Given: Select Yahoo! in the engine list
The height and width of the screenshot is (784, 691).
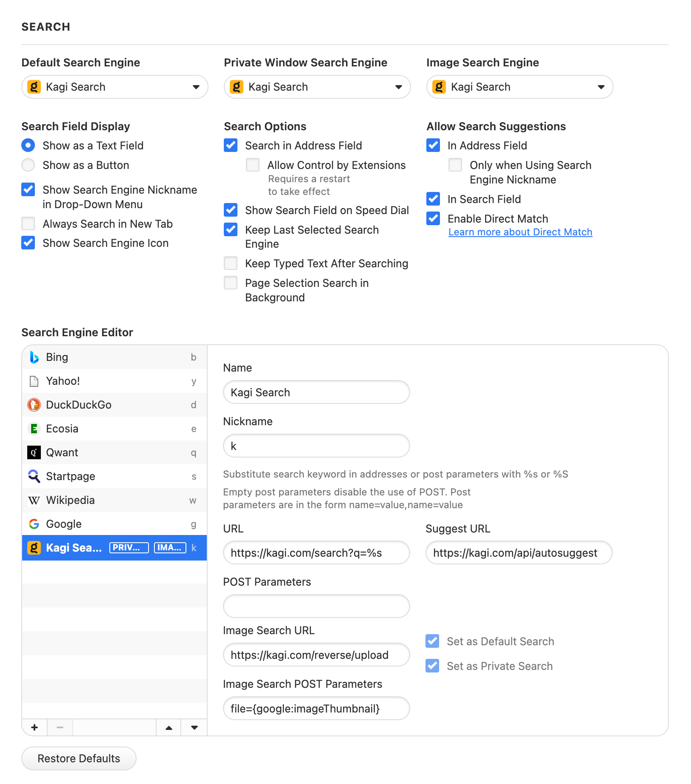Looking at the screenshot, I should [x=114, y=381].
